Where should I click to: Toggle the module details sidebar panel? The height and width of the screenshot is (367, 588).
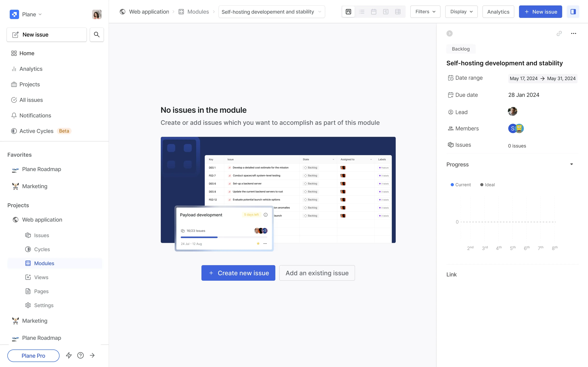[x=573, y=12]
